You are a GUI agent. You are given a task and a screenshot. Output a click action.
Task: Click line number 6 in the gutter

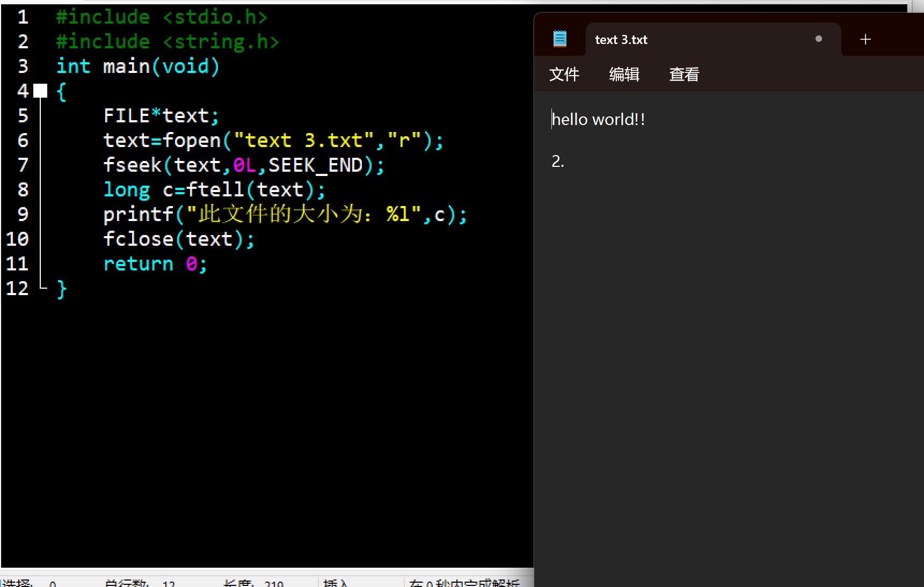coord(23,141)
